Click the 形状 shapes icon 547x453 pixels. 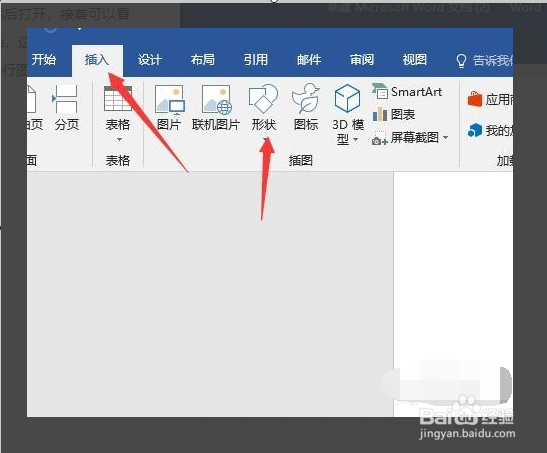pyautogui.click(x=263, y=98)
